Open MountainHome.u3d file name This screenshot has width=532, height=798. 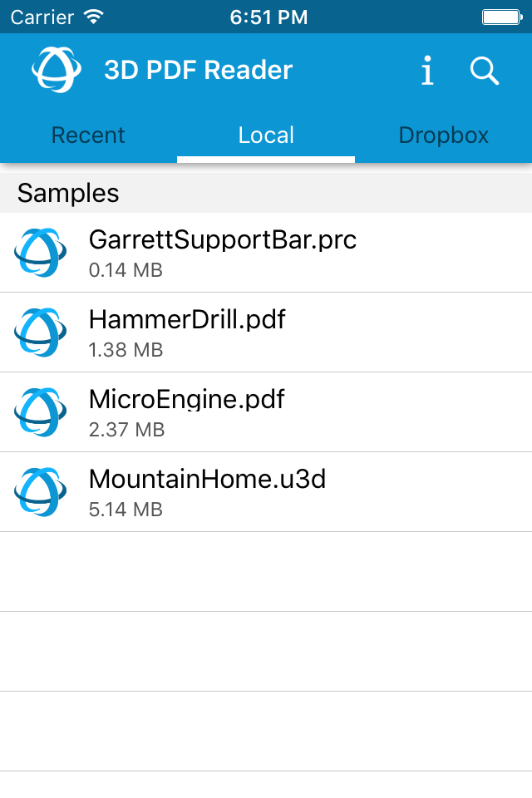click(x=207, y=480)
